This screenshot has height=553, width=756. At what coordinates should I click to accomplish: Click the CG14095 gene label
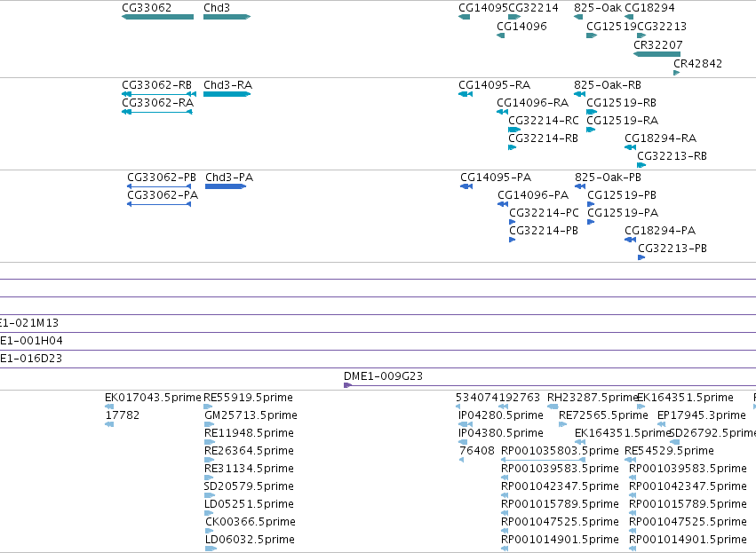pyautogui.click(x=483, y=8)
